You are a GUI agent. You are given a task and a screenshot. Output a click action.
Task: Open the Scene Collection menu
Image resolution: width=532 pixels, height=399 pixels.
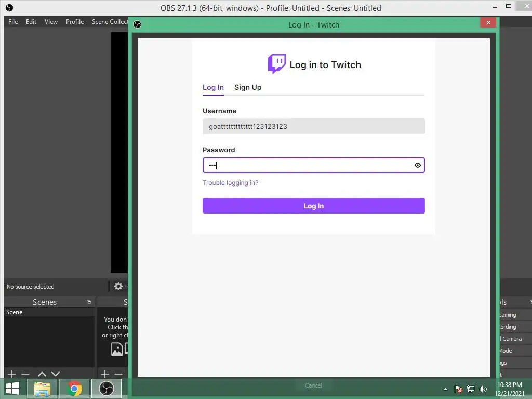point(109,22)
